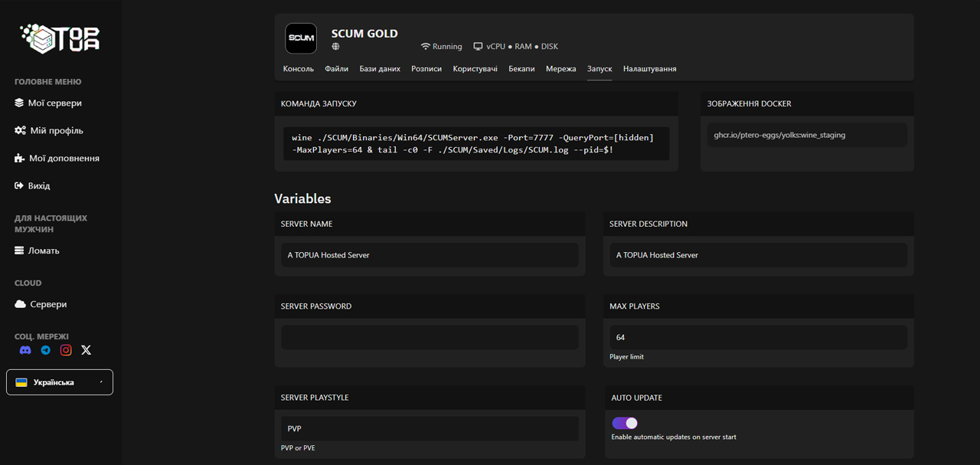Viewport: 980px width, 465px height.
Task: Click the monitor icon beside vCPU stats
Action: (x=478, y=47)
